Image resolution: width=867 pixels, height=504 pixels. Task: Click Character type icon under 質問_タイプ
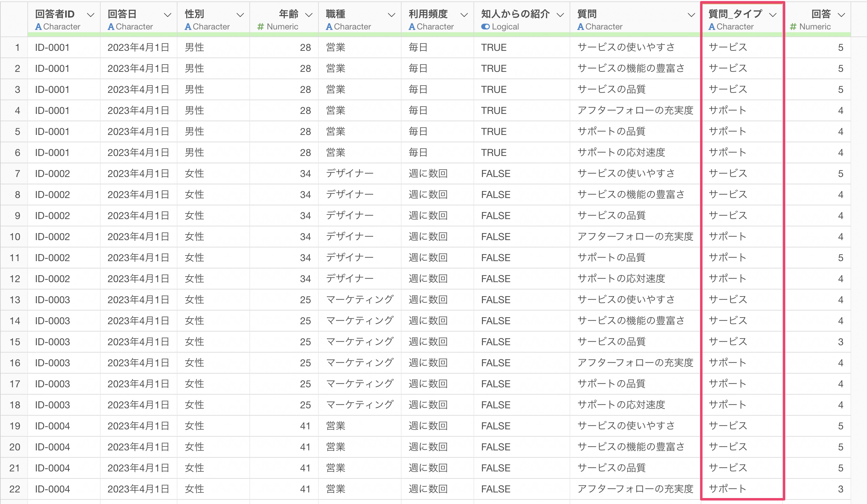pyautogui.click(x=712, y=27)
